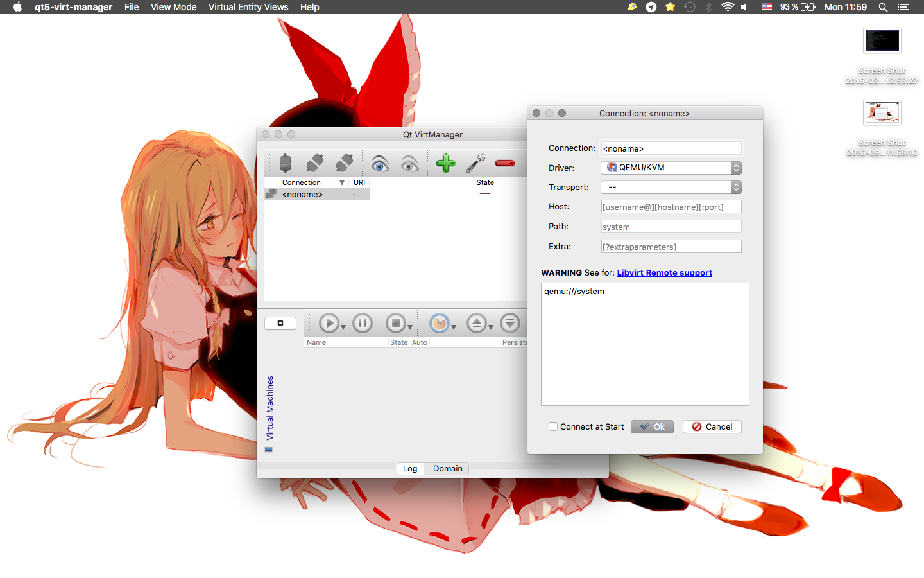Click the Virtual Machines vertical side tab
This screenshot has width=924, height=578.
tap(269, 413)
